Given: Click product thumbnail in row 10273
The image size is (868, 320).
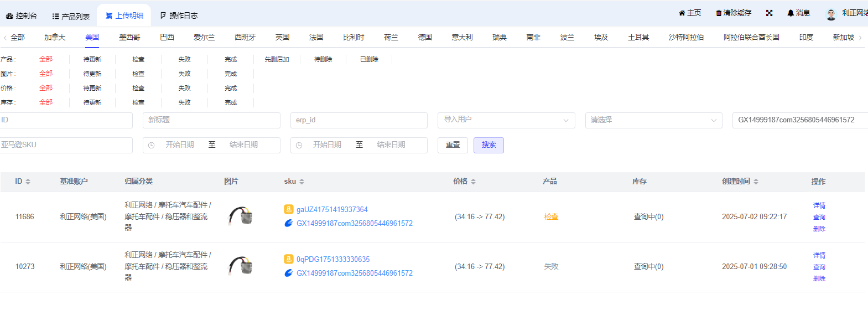Looking at the screenshot, I should [x=241, y=266].
